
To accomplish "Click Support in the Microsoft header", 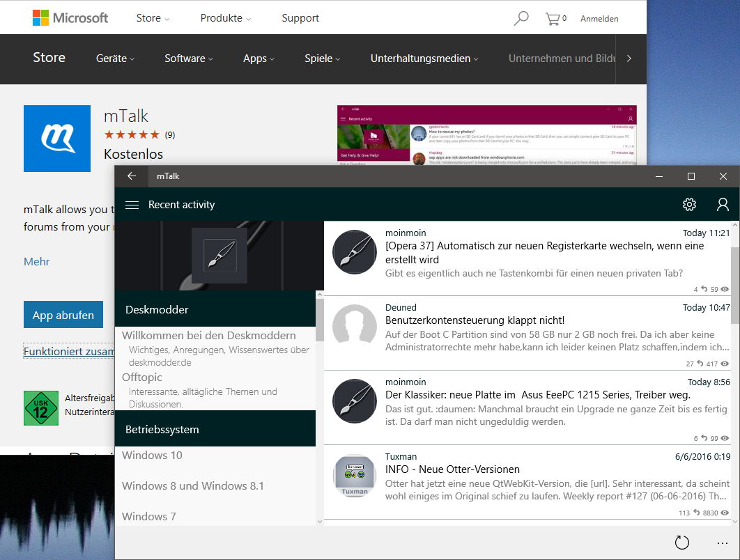I will [x=300, y=18].
